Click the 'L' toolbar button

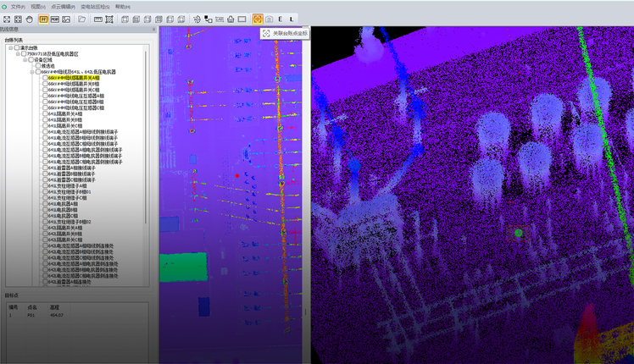coord(292,19)
